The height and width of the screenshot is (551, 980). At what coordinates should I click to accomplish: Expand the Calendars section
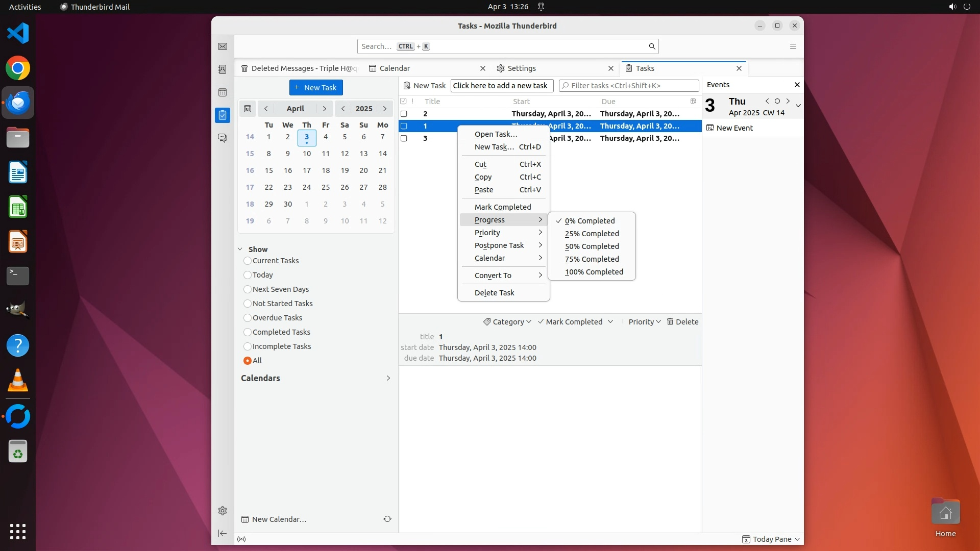(388, 378)
